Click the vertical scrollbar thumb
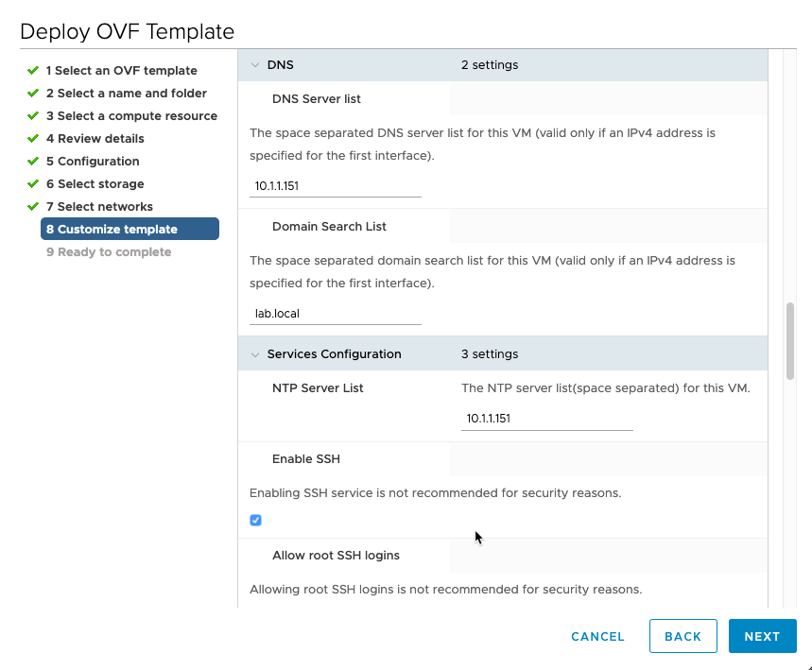Image resolution: width=812 pixels, height=670 pixels. (790, 340)
